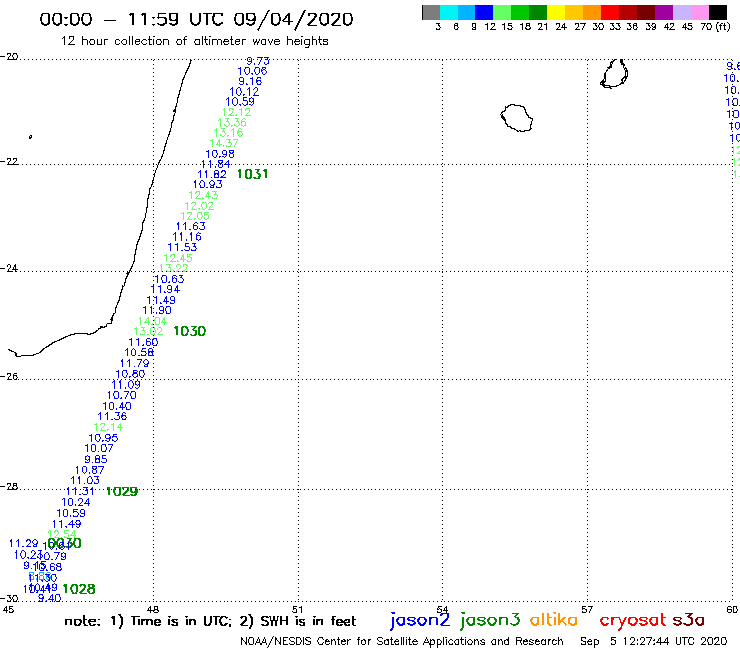The width and height of the screenshot is (740, 650).
Task: Select the light green 15 ft legend swatch
Action: click(x=502, y=12)
